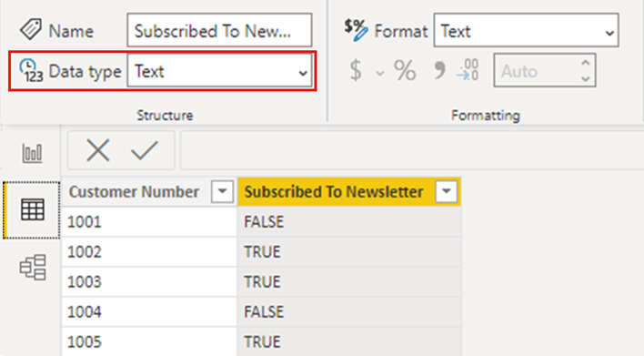Select TRUE cell in row 1003
This screenshot has width=644, height=356.
point(349,281)
